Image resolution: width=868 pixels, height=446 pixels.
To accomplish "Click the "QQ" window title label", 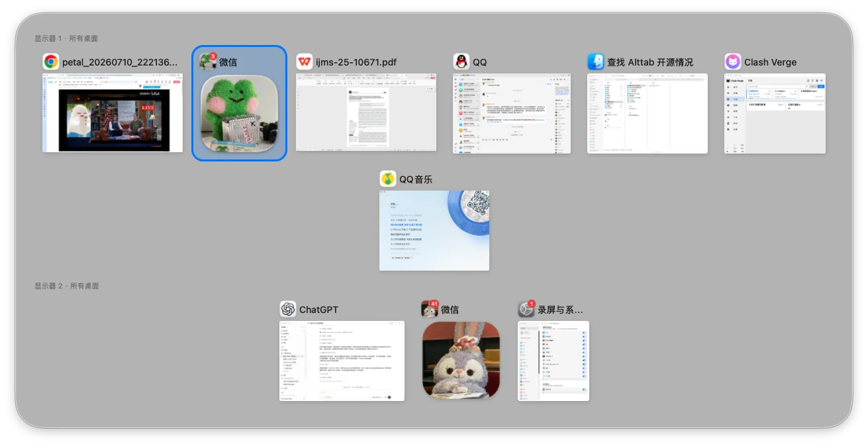I will click(x=480, y=62).
